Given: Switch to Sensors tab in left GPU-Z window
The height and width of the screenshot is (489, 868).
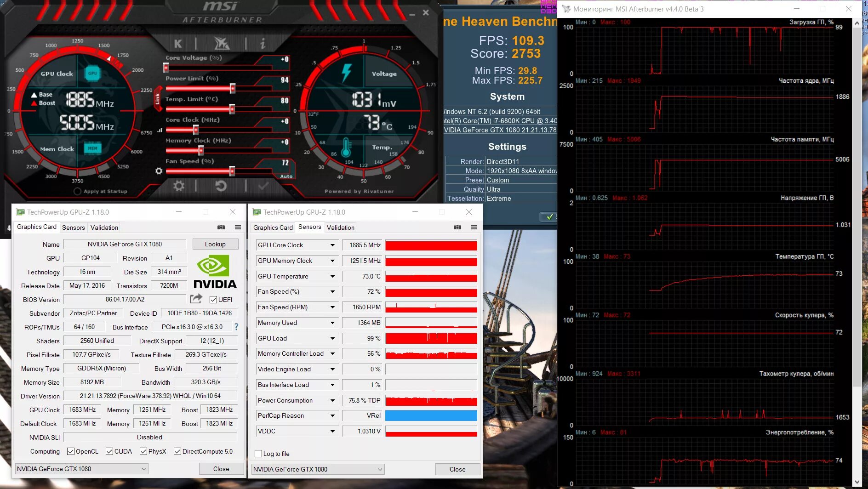Looking at the screenshot, I should [74, 227].
